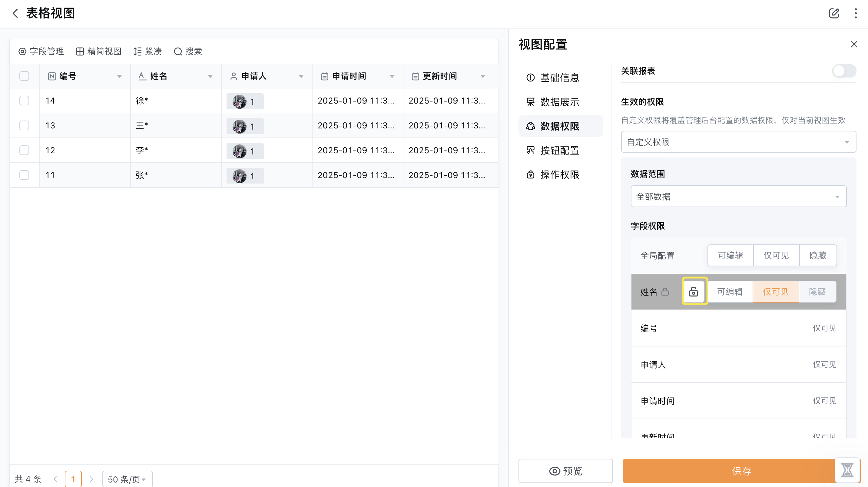This screenshot has height=487, width=868.
Task: Click the 更新时间 column calendar icon
Action: [x=415, y=77]
